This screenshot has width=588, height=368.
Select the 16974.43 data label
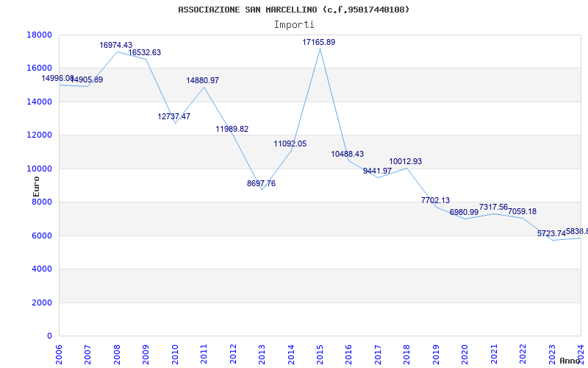116,45
